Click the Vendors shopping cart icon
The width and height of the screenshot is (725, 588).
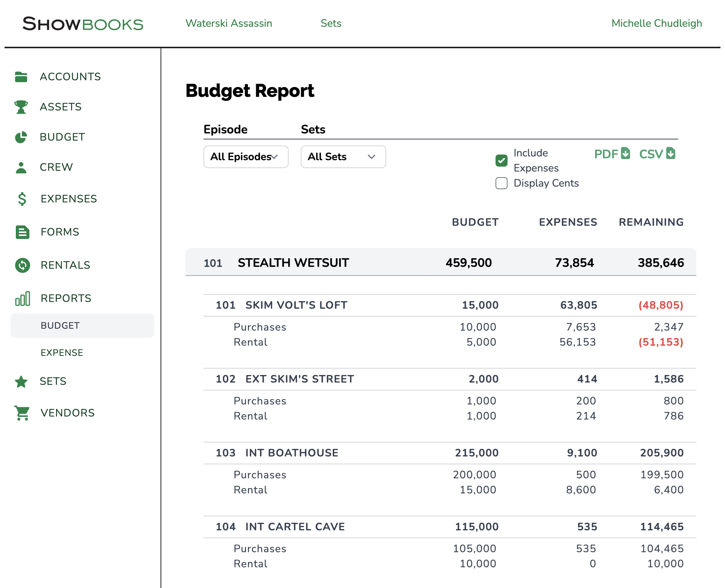pos(22,413)
